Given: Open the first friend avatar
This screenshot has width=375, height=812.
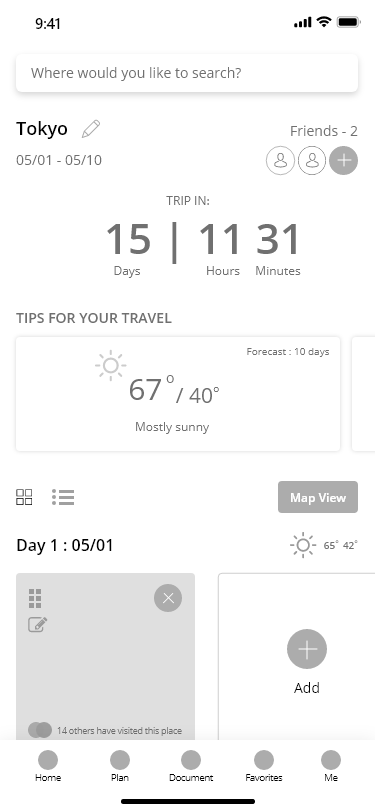Looking at the screenshot, I should [280, 161].
